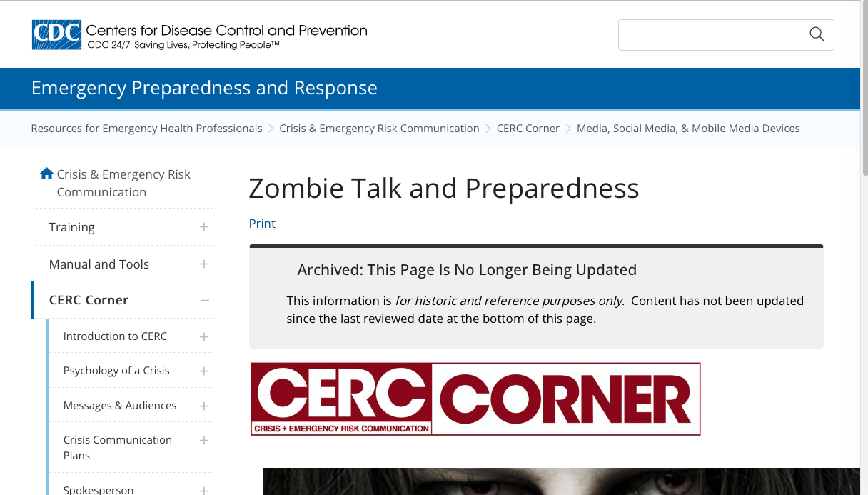Open Spokesperson sidebar item
Image resolution: width=868 pixels, height=495 pixels.
(x=99, y=490)
